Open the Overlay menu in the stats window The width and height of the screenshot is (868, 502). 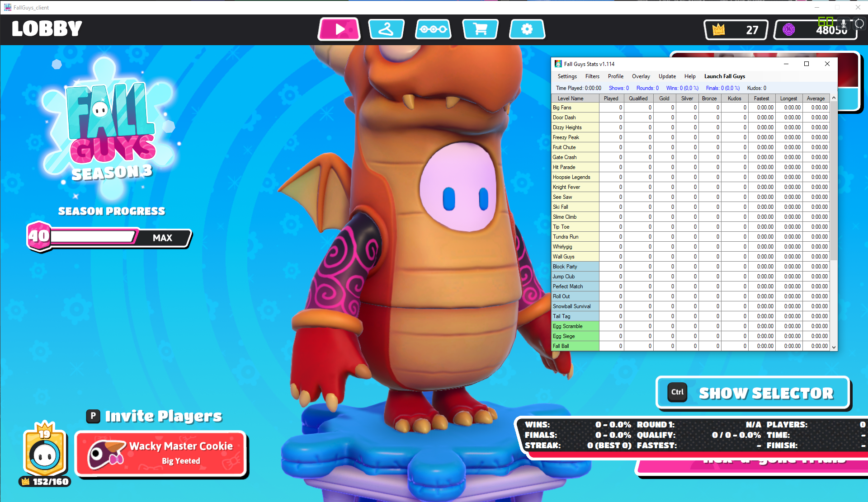click(641, 76)
